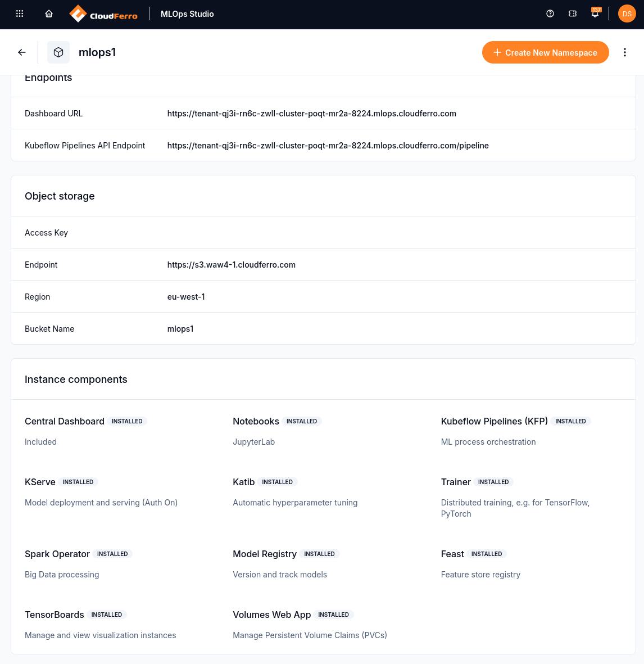This screenshot has height=664, width=644.
Task: Click Kubeflow Pipelines (KFP) component name
Action: tap(494, 421)
